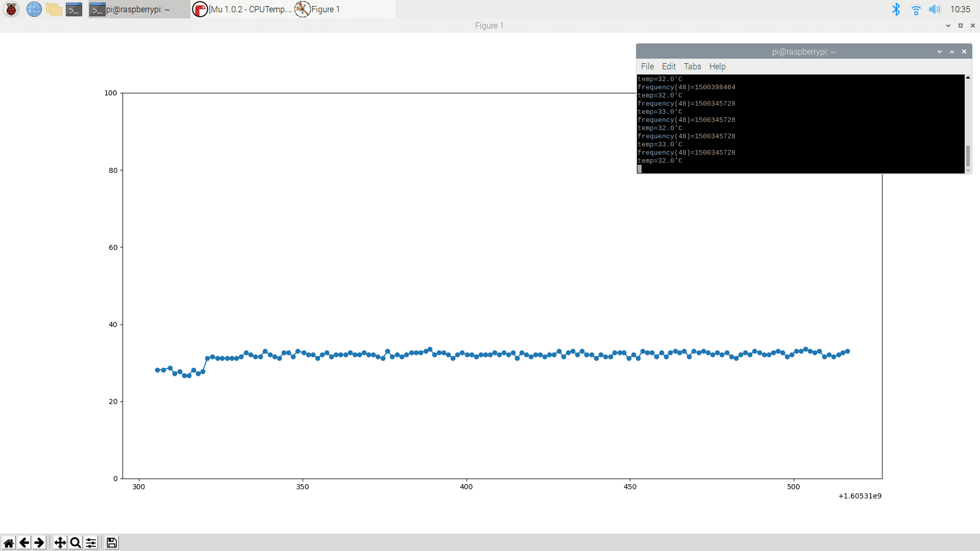Switch to pi@raspberrypi taskbar window
Image resolution: width=980 pixels, height=551 pixels.
(x=139, y=9)
